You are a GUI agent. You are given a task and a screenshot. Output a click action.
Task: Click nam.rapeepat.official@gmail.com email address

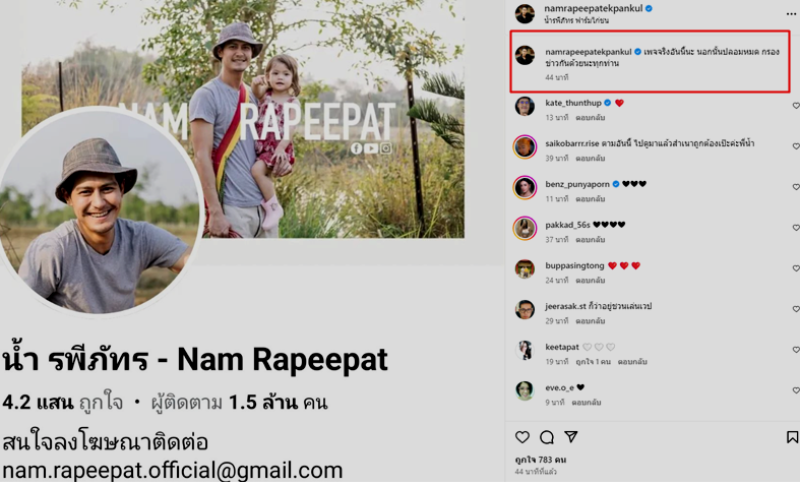coord(172,471)
